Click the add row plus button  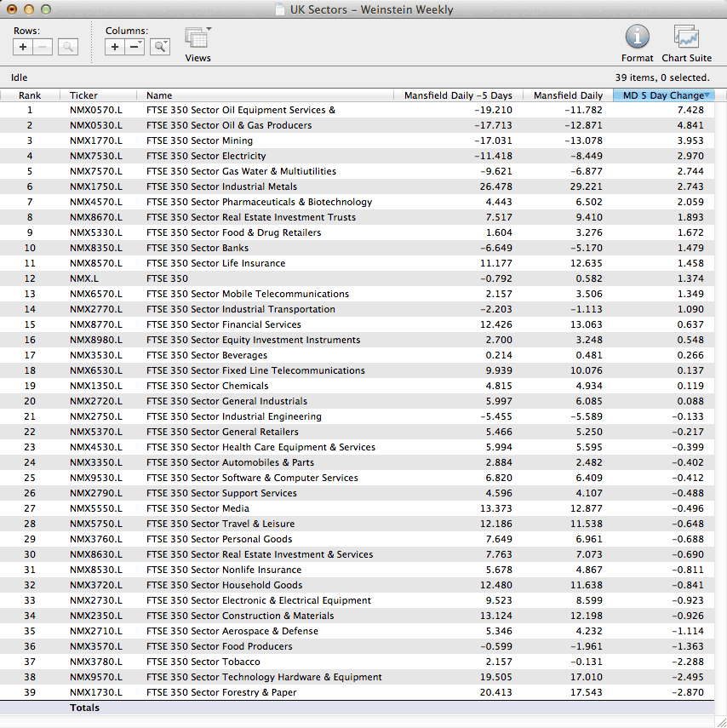[24, 47]
